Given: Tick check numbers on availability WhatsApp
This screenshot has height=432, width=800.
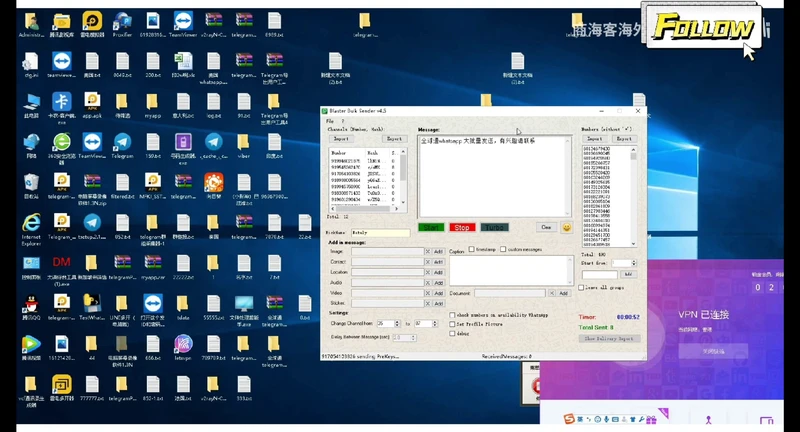Looking at the screenshot, I should [452, 315].
